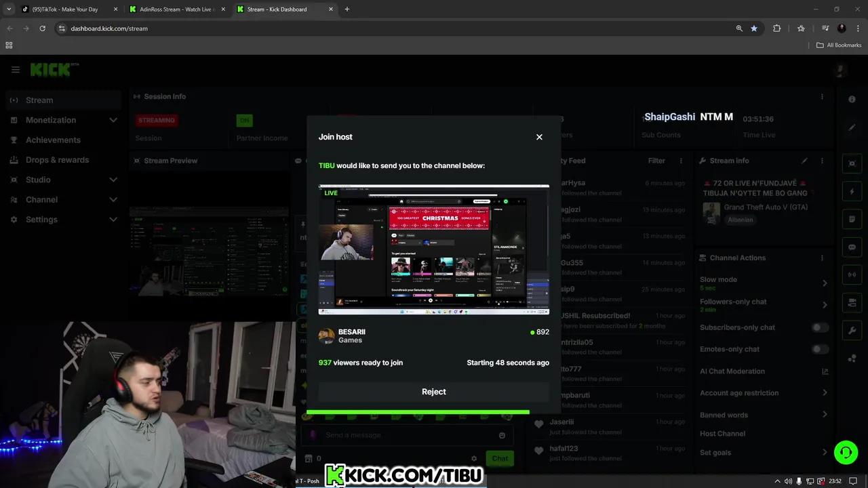Image resolution: width=868 pixels, height=488 pixels.
Task: Toggle the ON switch in Session Info
Action: pyautogui.click(x=245, y=120)
